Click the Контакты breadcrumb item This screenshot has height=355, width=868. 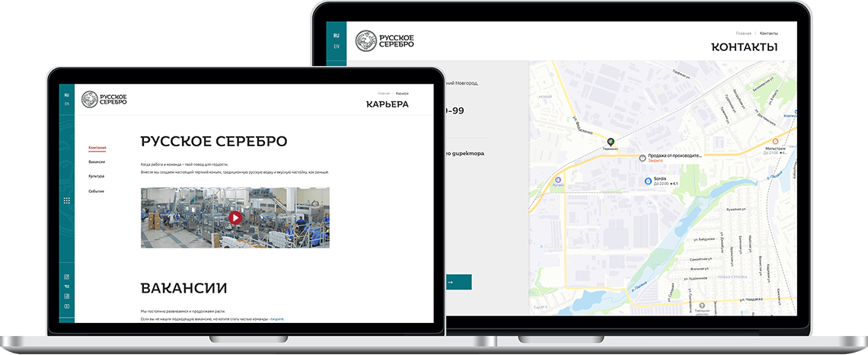(768, 34)
